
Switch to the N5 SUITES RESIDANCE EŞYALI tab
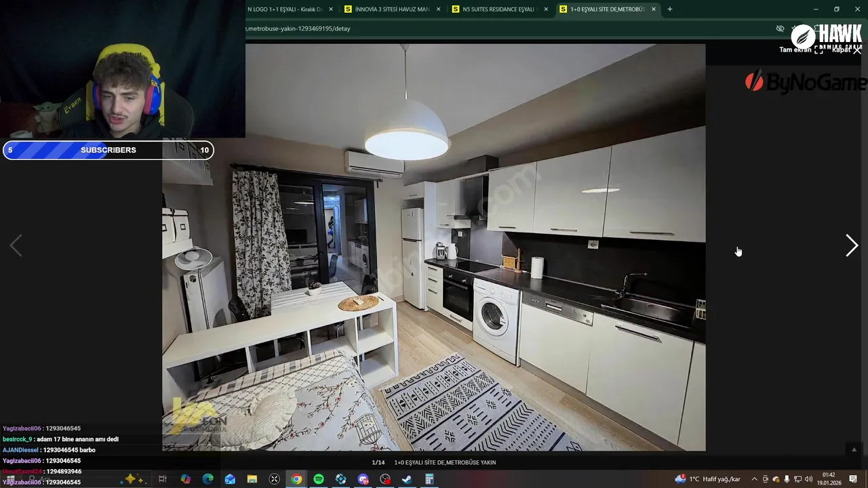499,9
